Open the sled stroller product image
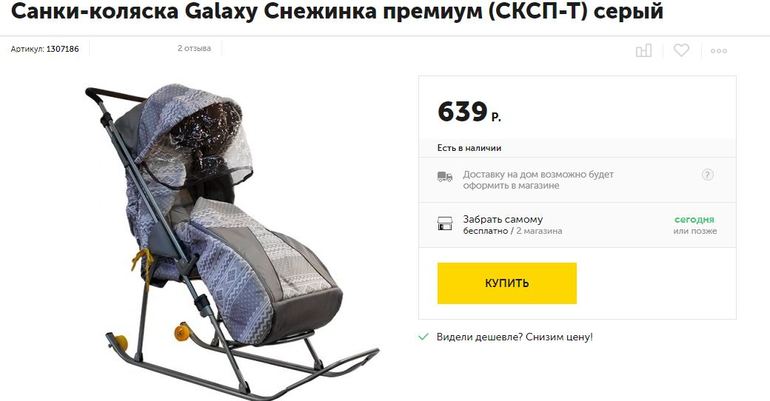The height and width of the screenshot is (401, 770). click(x=231, y=241)
